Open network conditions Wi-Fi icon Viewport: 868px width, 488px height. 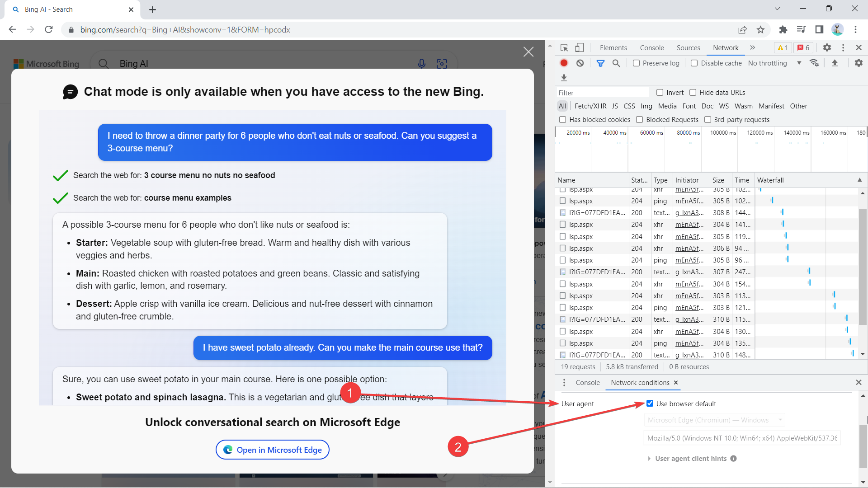(814, 63)
